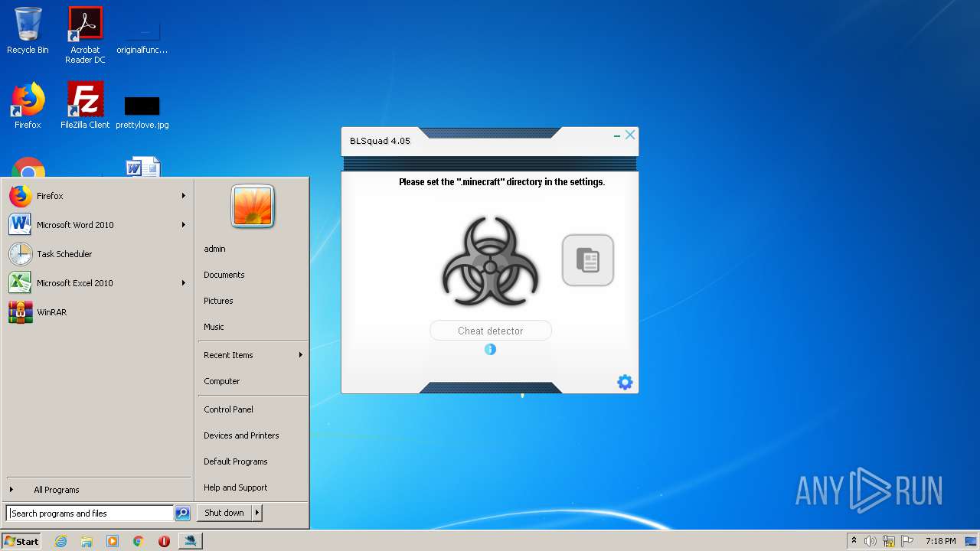Launch Microsoft Word 2010 from Start menu
The image size is (980, 551).
(97, 225)
